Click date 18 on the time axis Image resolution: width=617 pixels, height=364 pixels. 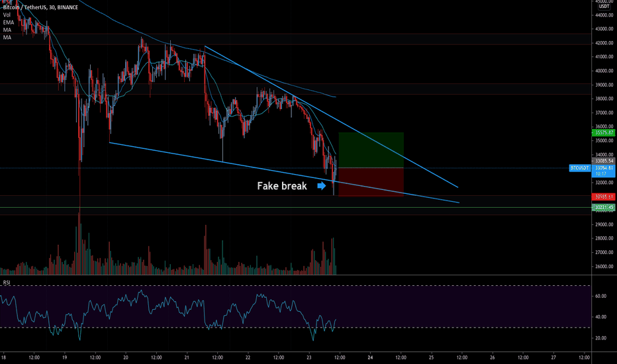point(3,357)
